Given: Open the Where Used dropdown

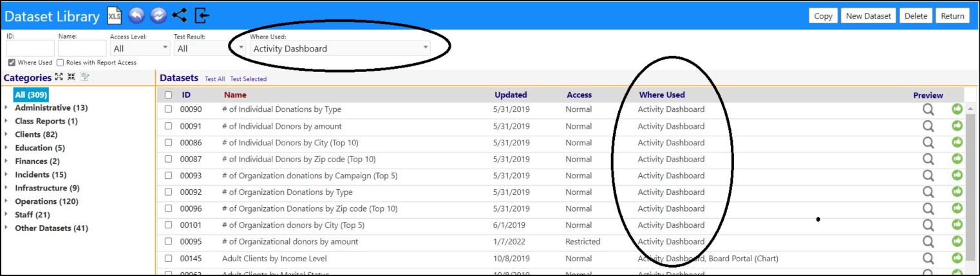Looking at the screenshot, I should click(340, 48).
